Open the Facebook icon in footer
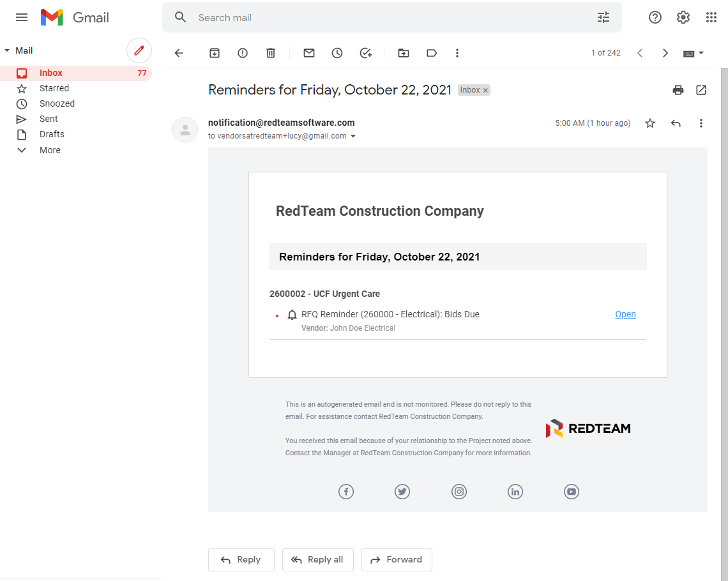 [x=346, y=492]
